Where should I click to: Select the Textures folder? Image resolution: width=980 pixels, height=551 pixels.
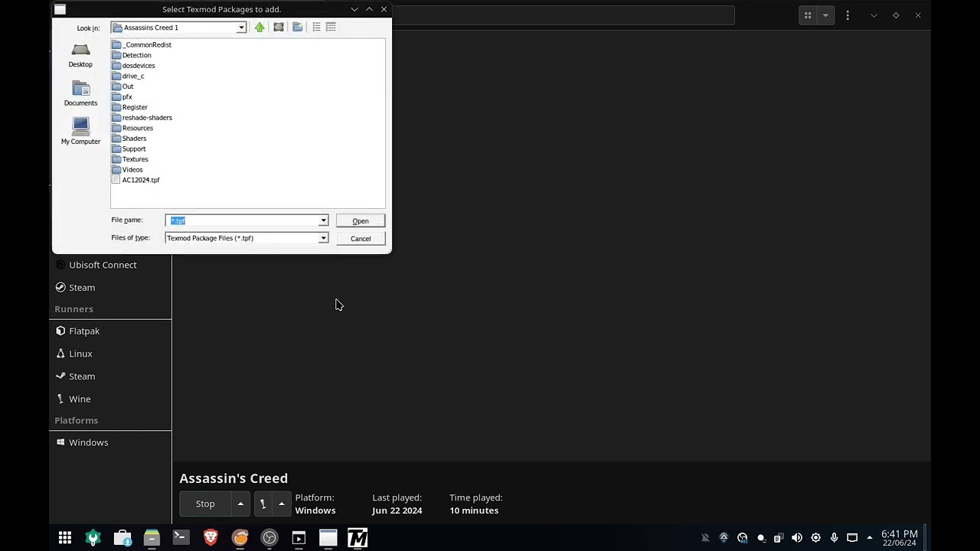coord(130,159)
